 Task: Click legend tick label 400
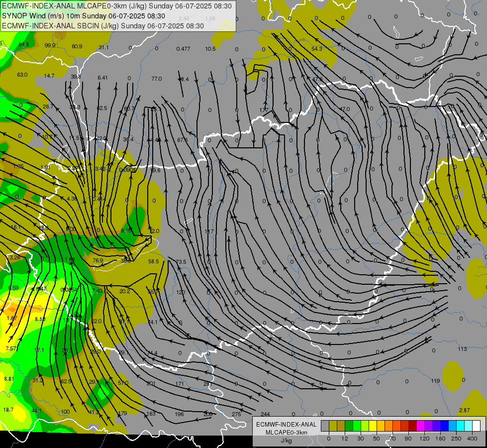pos(472,439)
